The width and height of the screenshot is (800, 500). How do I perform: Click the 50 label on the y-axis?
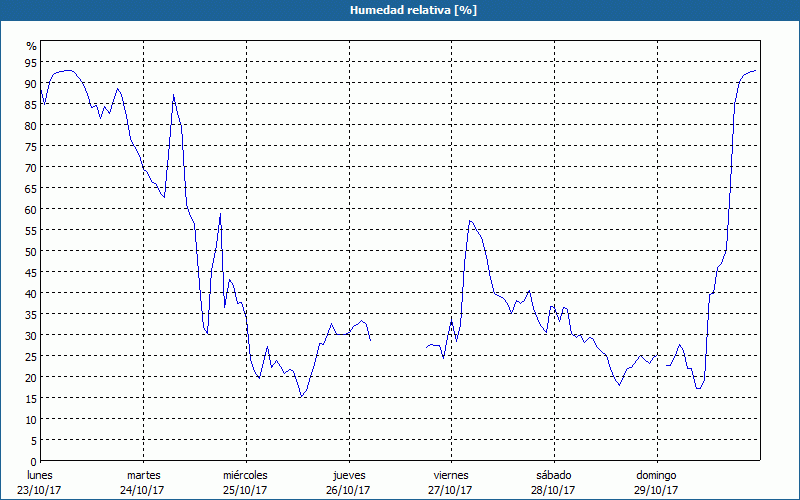pyautogui.click(x=31, y=251)
